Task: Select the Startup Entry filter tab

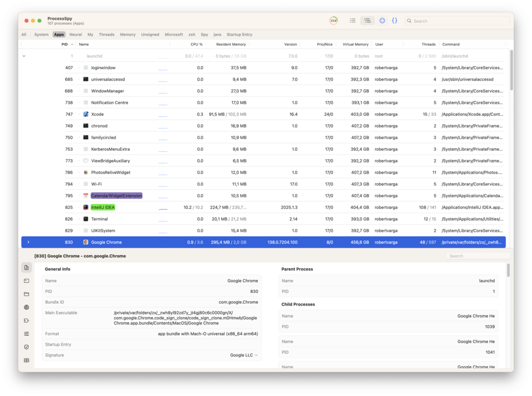Action: tap(239, 34)
